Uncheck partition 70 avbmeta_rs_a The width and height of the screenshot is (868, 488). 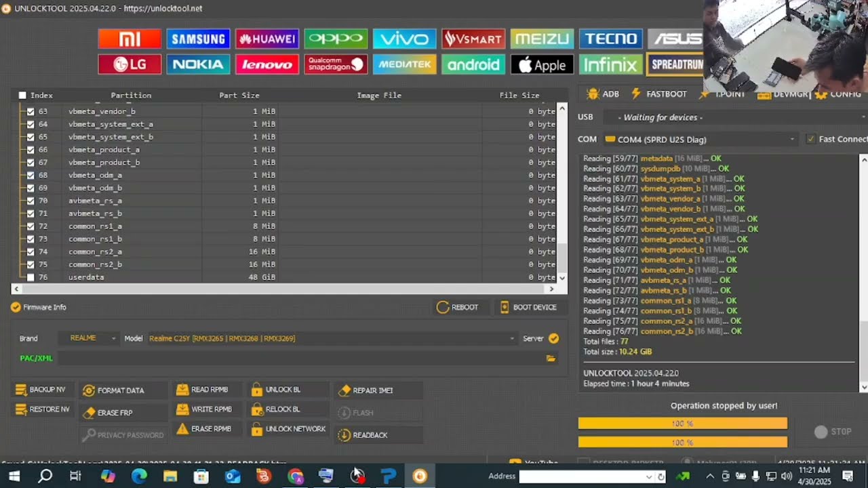click(31, 201)
